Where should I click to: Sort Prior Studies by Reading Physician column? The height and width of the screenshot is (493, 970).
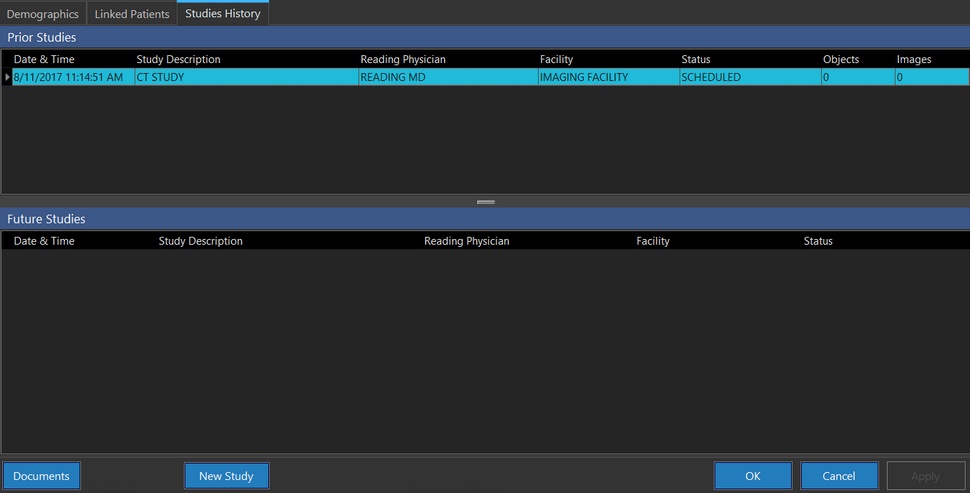click(403, 60)
